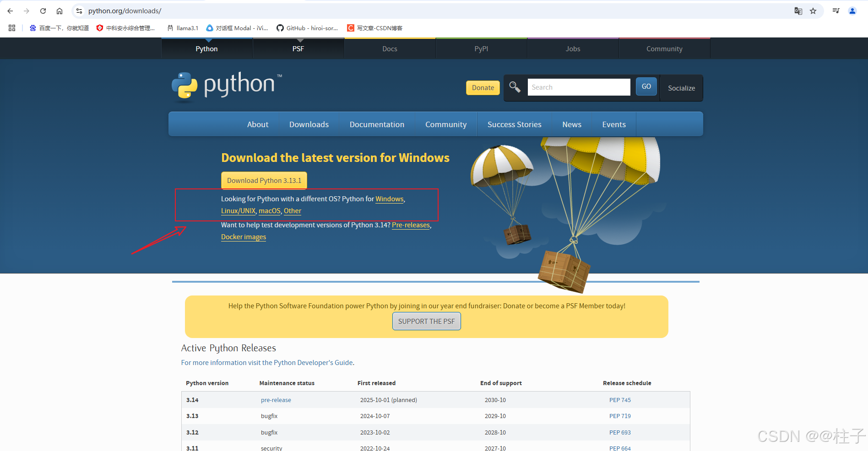Click the translate page icon
Viewport: 868px width, 451px height.
pyautogui.click(x=798, y=11)
